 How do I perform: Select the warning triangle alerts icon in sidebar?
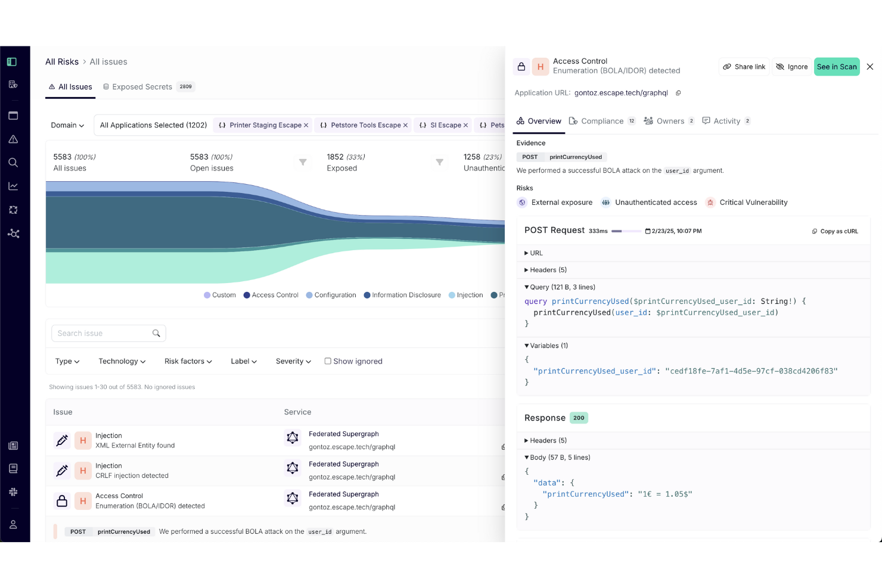click(x=13, y=139)
